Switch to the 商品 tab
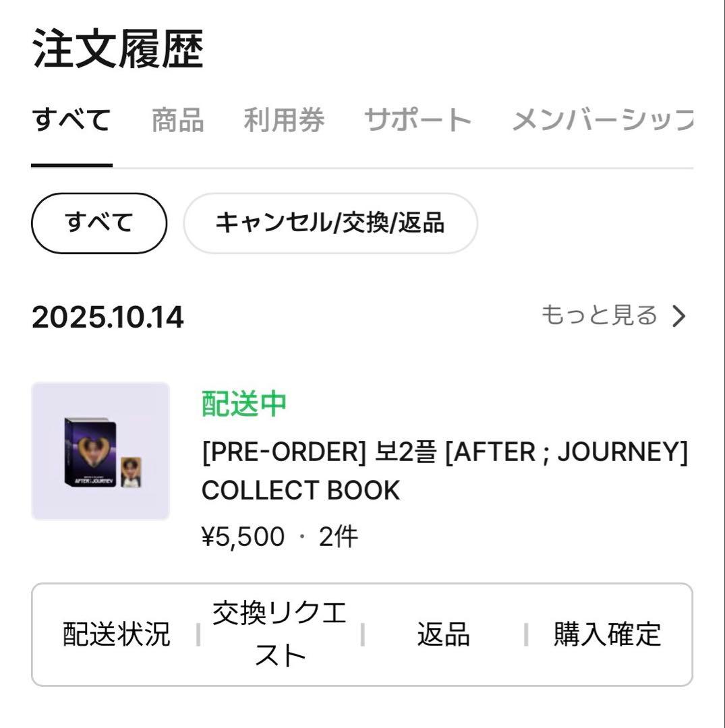725x728 pixels. (177, 121)
